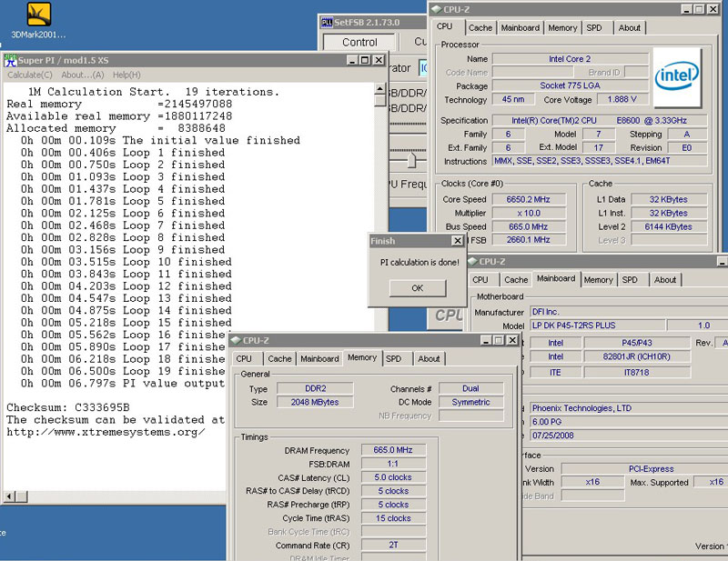Click the SetFSB title bar icon

[327, 22]
